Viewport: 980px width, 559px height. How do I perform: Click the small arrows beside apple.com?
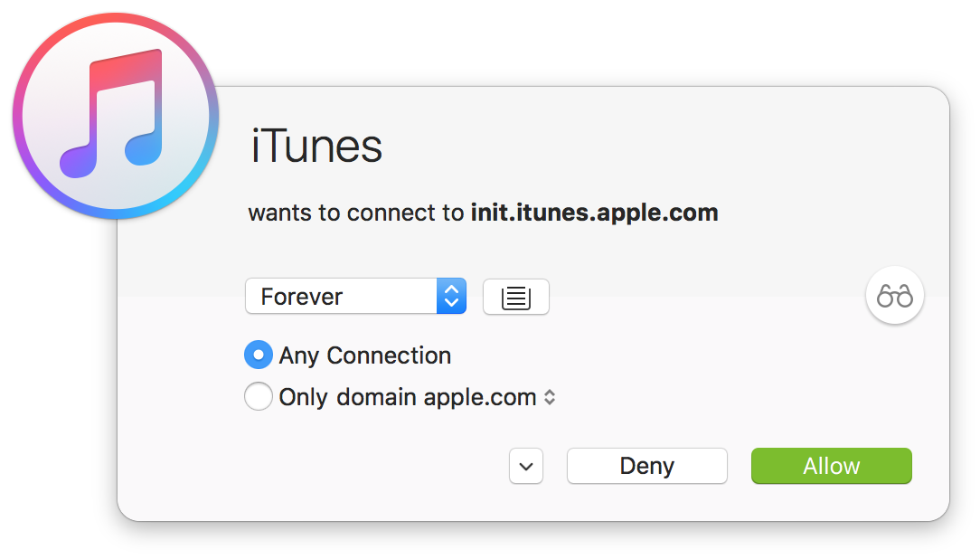(x=550, y=397)
